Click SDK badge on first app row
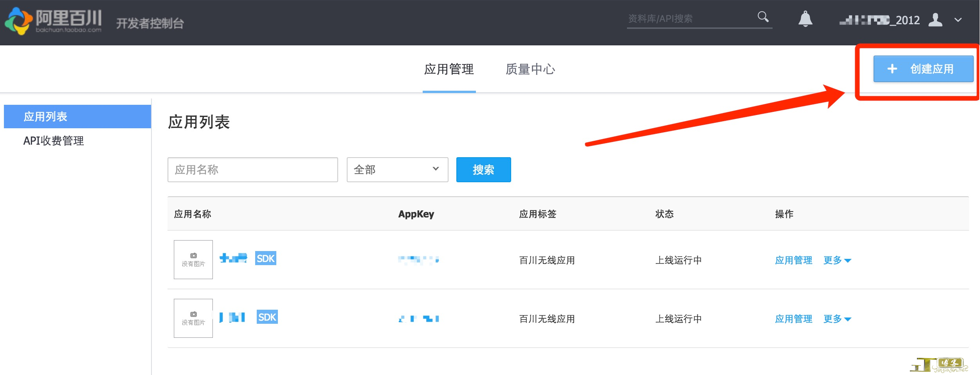980x375 pixels. pyautogui.click(x=265, y=258)
